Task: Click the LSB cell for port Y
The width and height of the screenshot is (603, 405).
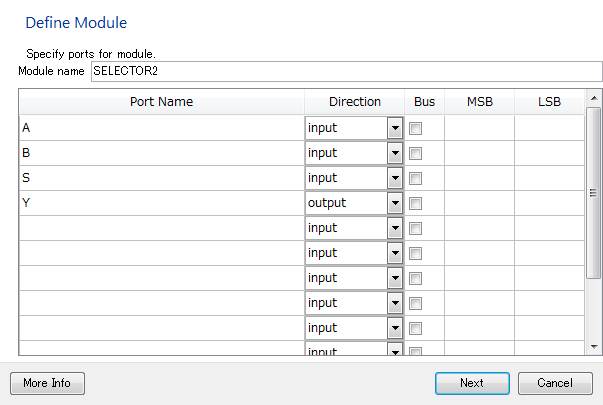Action: [549, 203]
